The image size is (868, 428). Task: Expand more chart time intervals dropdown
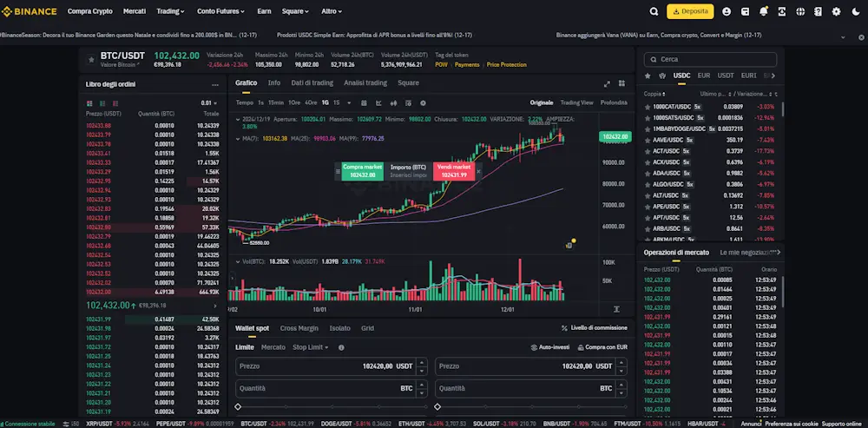pyautogui.click(x=349, y=103)
